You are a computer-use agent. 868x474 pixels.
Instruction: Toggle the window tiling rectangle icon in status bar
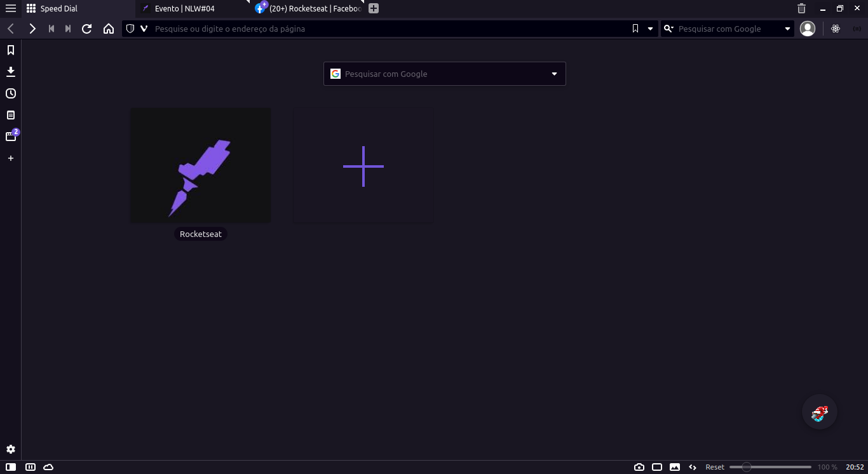[657, 467]
